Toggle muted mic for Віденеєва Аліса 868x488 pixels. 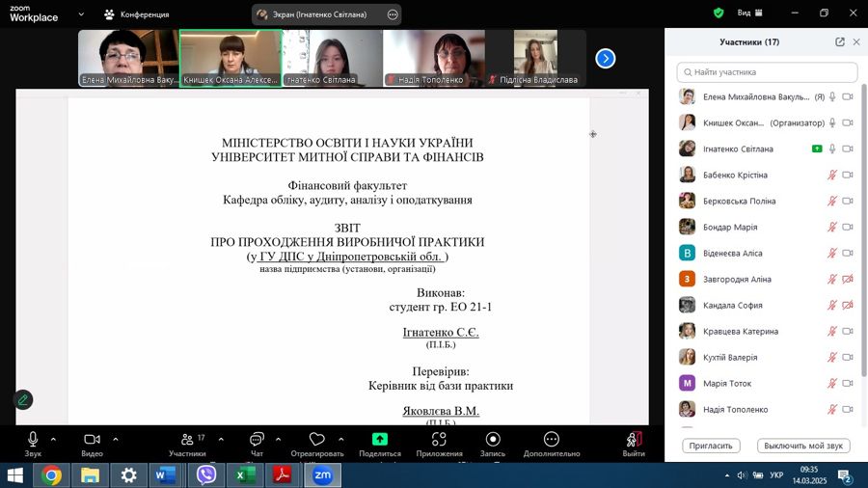[832, 253]
